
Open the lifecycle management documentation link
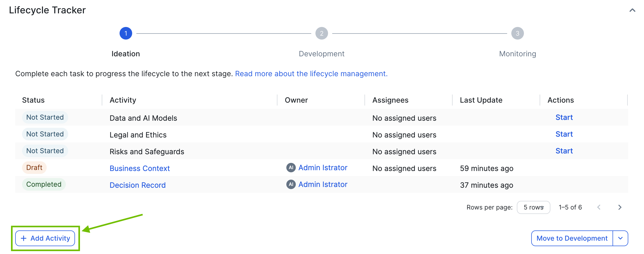click(311, 74)
